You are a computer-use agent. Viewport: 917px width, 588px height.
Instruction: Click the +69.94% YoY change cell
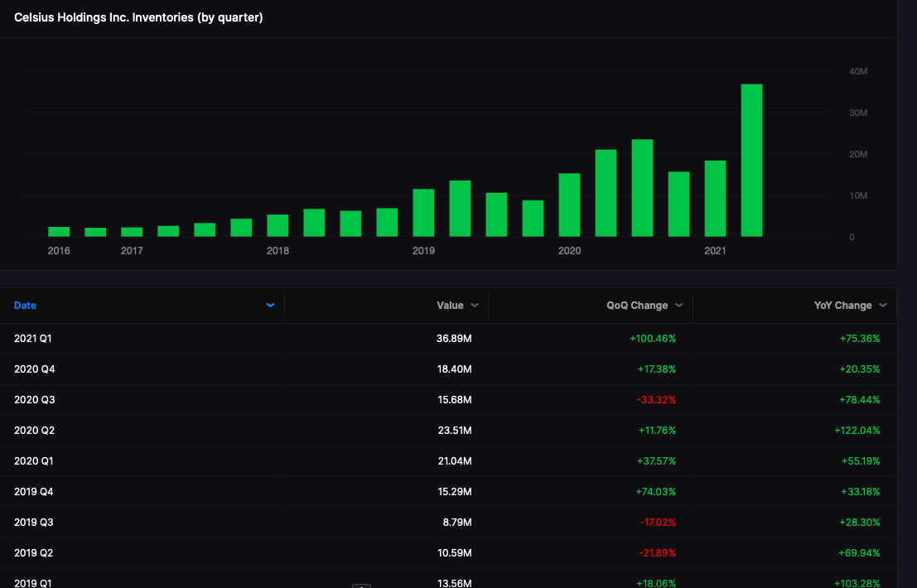859,553
